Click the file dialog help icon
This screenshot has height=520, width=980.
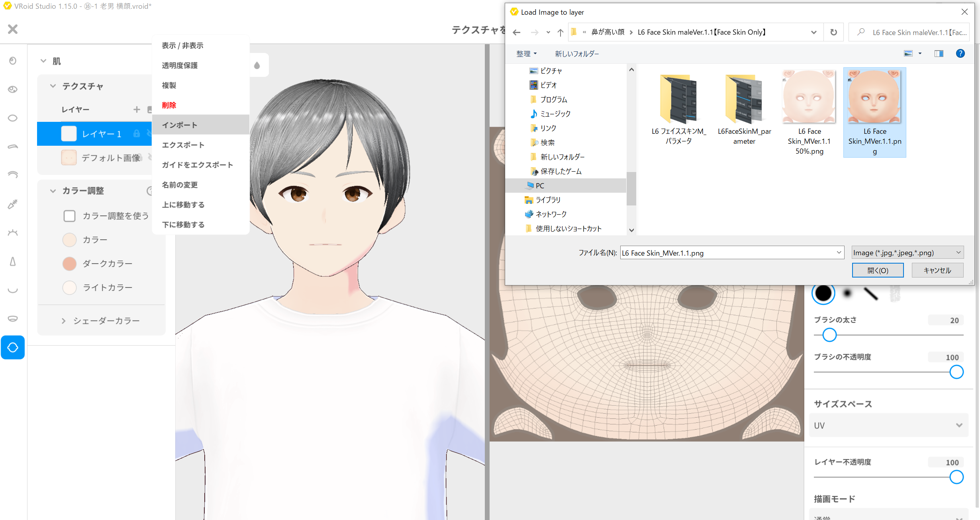click(960, 53)
